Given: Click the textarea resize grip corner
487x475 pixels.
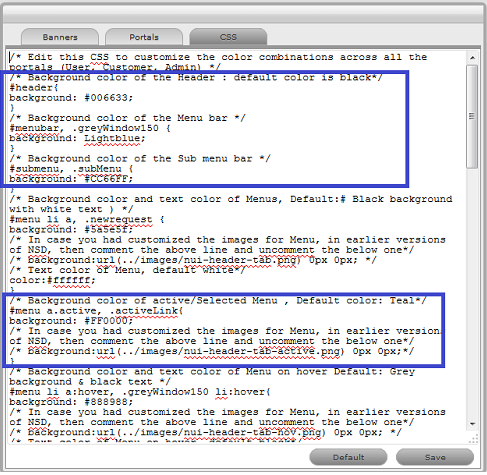Looking at the screenshot, I should (x=473, y=439).
